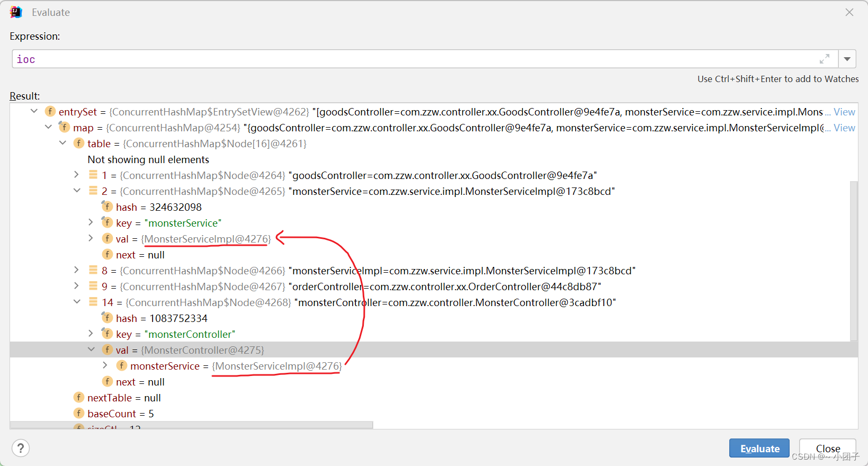Open the help question mark button
868x466 pixels.
[21, 448]
